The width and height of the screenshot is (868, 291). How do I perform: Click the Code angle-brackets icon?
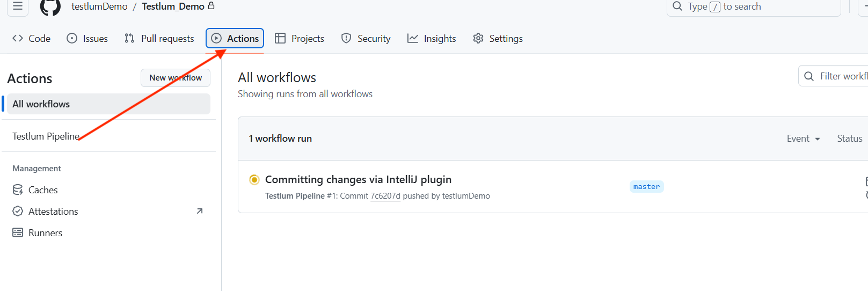click(x=18, y=38)
